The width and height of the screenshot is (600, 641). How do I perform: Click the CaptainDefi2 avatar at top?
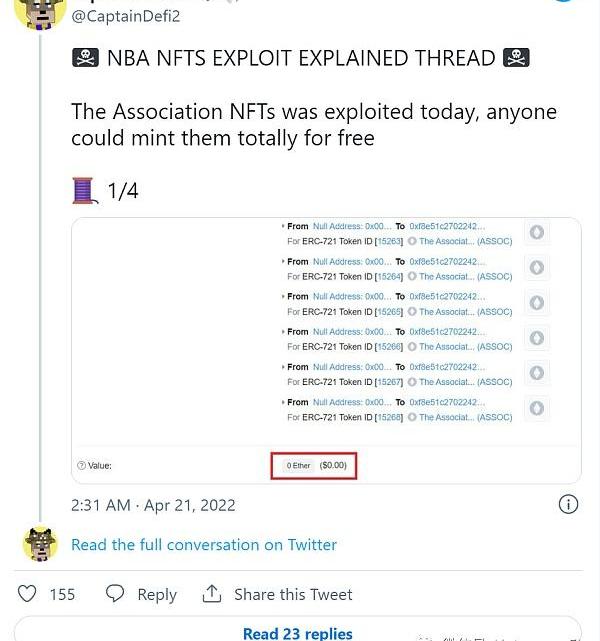[x=39, y=10]
